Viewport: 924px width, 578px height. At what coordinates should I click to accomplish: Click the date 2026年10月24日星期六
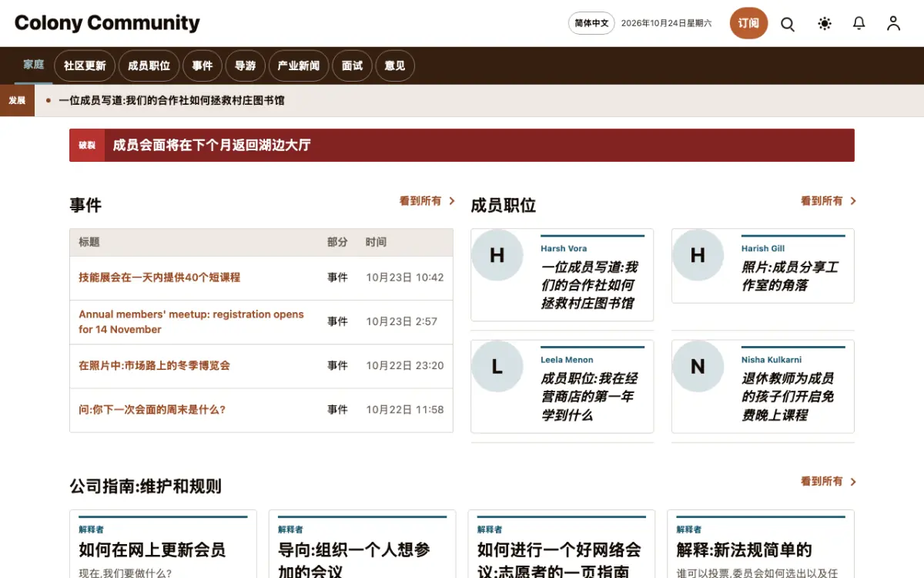(x=667, y=23)
